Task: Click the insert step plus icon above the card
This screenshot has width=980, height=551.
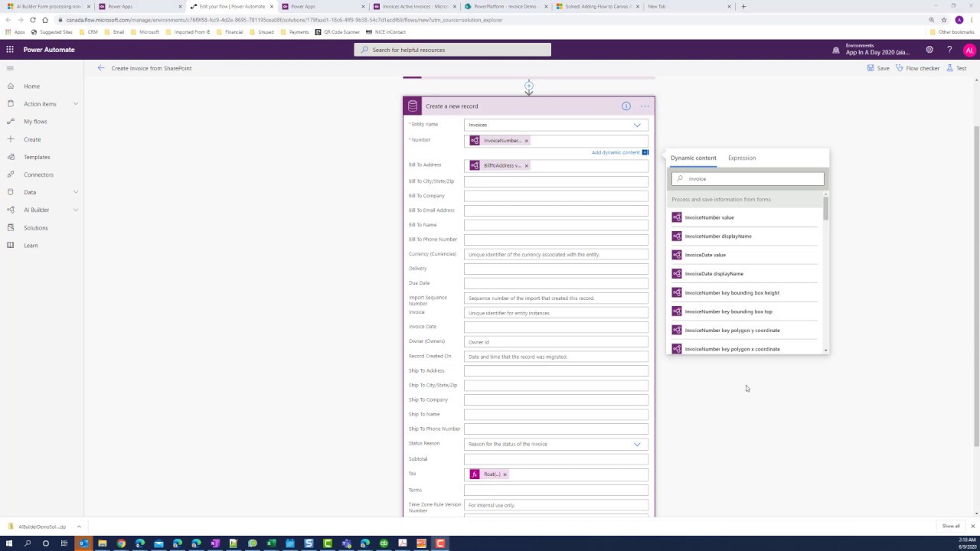Action: click(529, 86)
